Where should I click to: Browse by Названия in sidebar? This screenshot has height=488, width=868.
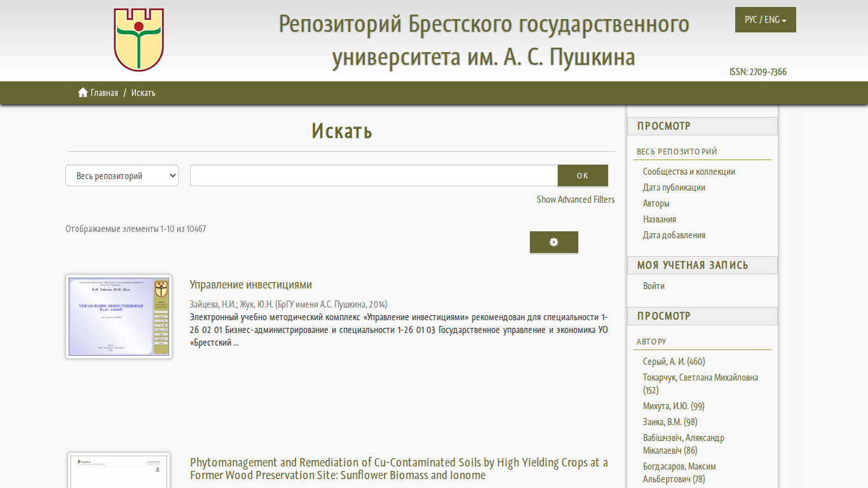point(660,219)
